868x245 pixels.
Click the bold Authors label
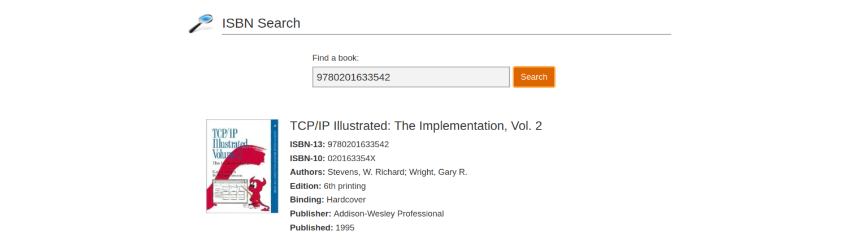[307, 172]
